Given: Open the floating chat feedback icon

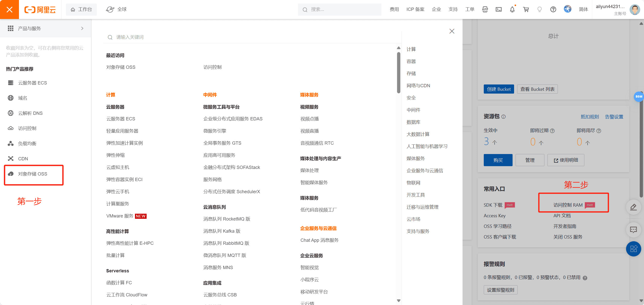Looking at the screenshot, I should [633, 230].
